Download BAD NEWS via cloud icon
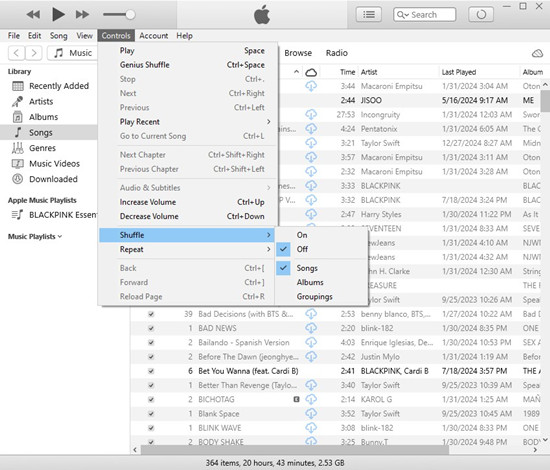Screen dimensions: 550x470 pyautogui.click(x=311, y=328)
